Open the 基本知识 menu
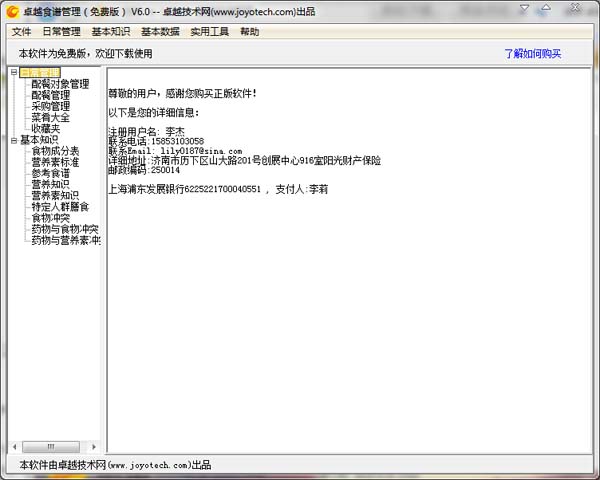Image resolution: width=600 pixels, height=480 pixels. [x=111, y=31]
